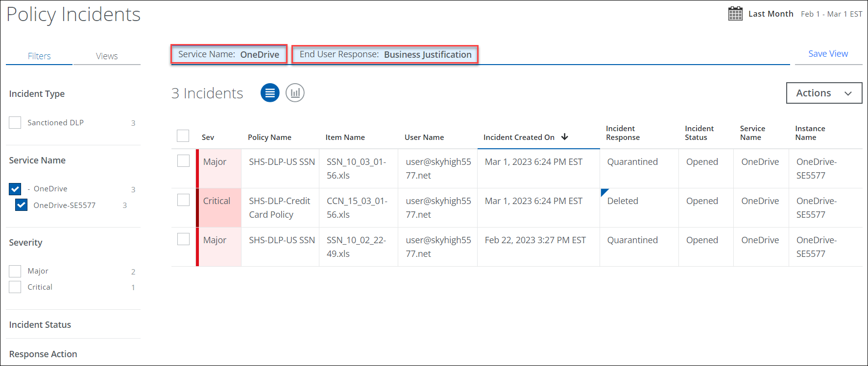The width and height of the screenshot is (868, 366).
Task: Click the sort arrow on Incident Created On
Action: tap(565, 137)
